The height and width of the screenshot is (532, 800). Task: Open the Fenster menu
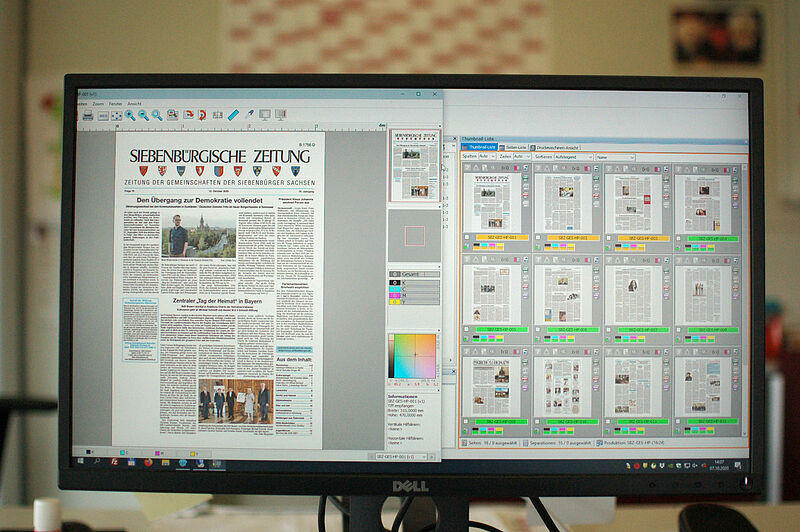115,104
